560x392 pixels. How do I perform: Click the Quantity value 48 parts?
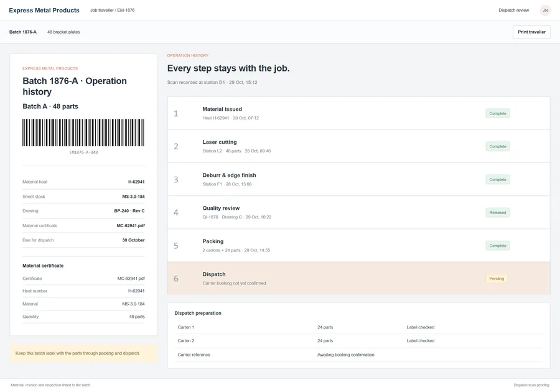(x=137, y=317)
